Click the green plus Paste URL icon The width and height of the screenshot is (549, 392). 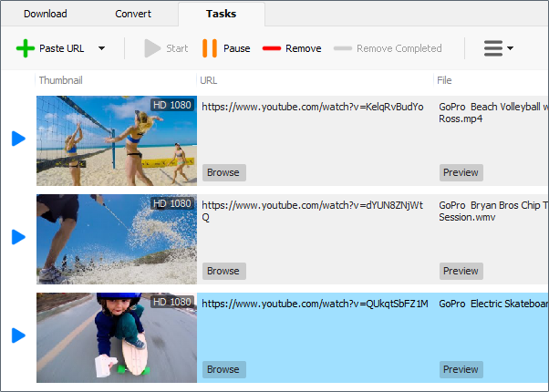click(x=26, y=48)
